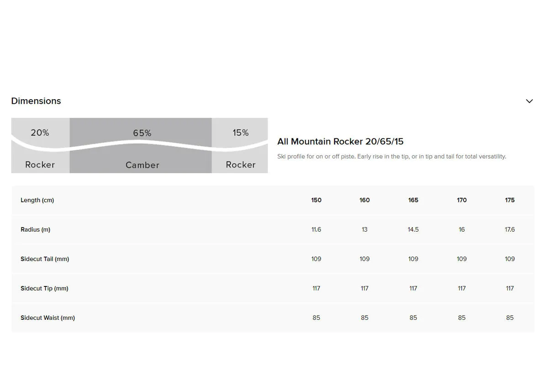
Task: Click the All Mountain Rocker 20/65/15 title
Action: pyautogui.click(x=340, y=142)
